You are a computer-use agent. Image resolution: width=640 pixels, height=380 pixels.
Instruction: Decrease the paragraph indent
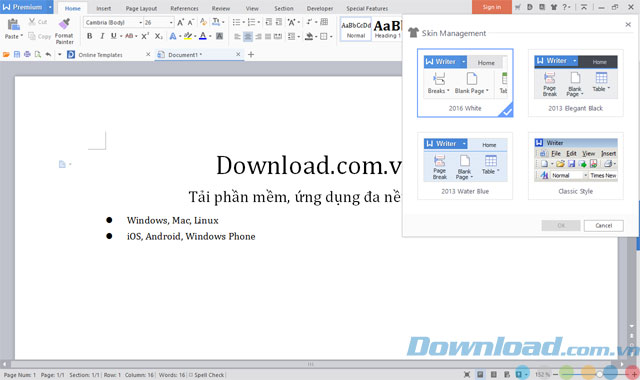tap(268, 22)
